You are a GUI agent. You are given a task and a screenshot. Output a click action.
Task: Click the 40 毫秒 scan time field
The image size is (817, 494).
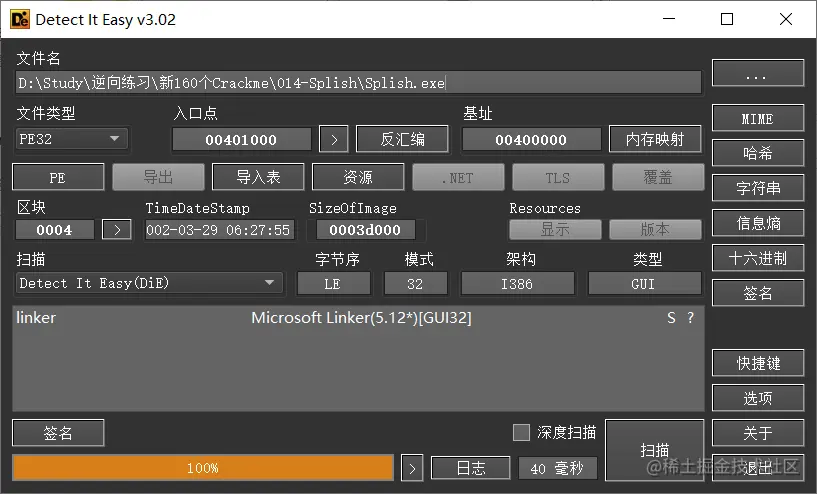[x=557, y=468]
